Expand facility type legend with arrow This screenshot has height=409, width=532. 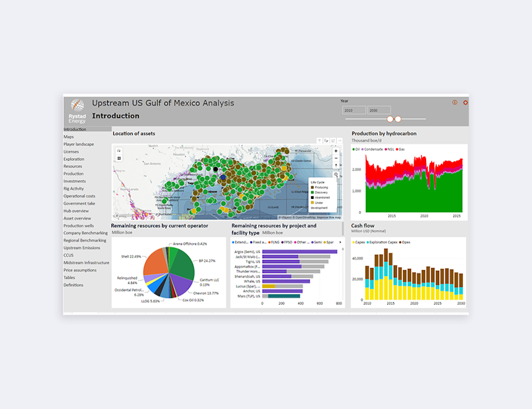pyautogui.click(x=340, y=242)
